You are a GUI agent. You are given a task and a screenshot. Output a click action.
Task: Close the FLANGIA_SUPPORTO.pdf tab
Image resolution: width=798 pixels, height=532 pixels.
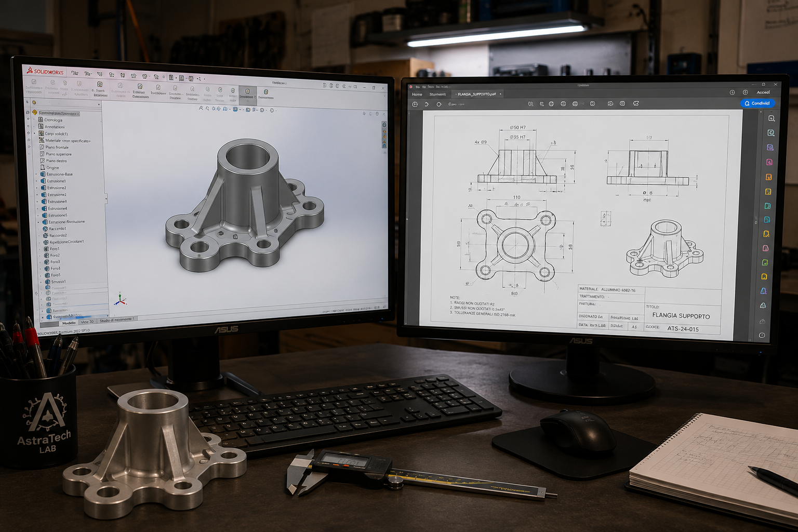(x=500, y=95)
